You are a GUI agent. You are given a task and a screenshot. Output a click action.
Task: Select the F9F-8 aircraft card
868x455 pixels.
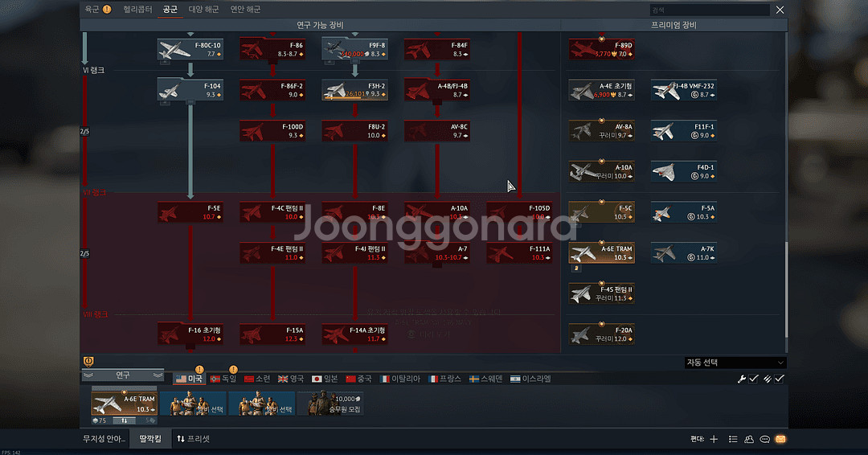355,49
